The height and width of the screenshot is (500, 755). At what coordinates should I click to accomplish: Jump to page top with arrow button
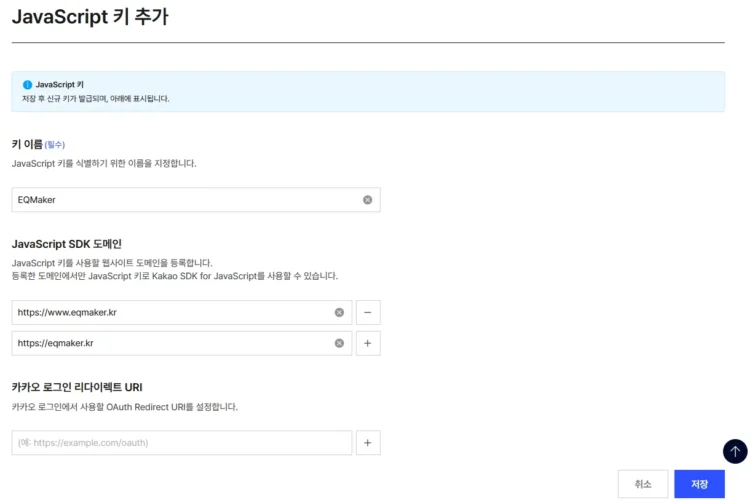pos(735,451)
